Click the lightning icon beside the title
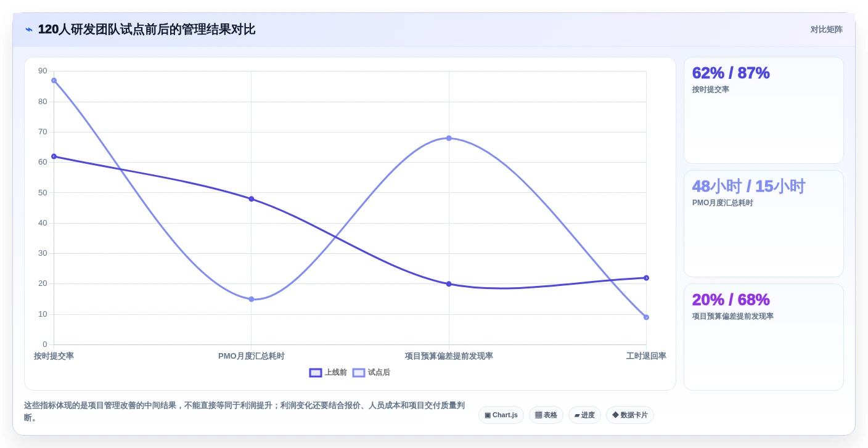868x448 pixels. [29, 30]
